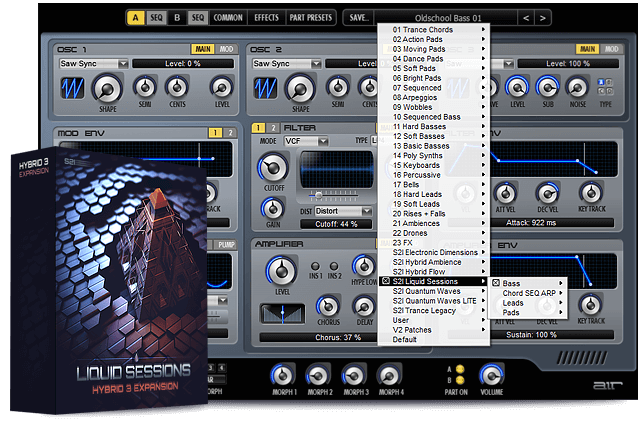Click the OSC 1 waveform icon

point(72,88)
